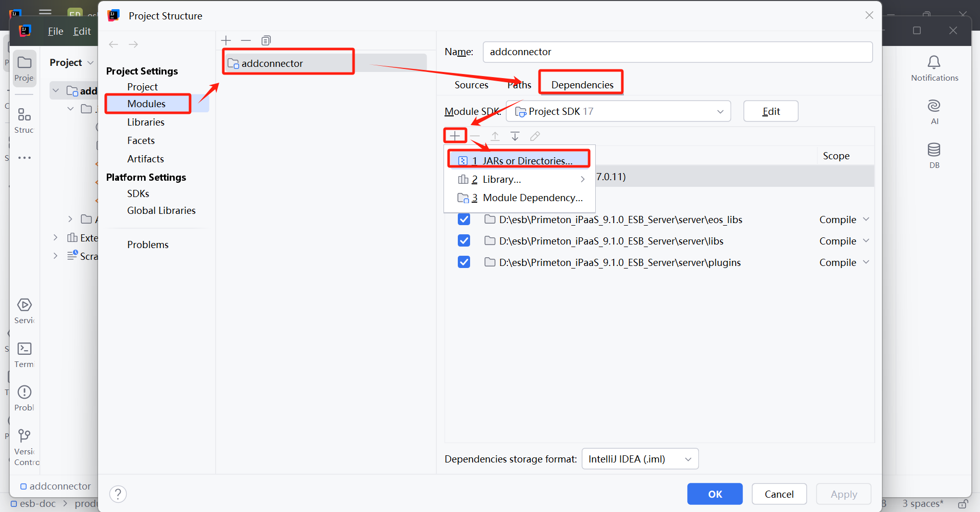This screenshot has width=980, height=512.
Task: Click the help question mark icon
Action: pos(118,494)
